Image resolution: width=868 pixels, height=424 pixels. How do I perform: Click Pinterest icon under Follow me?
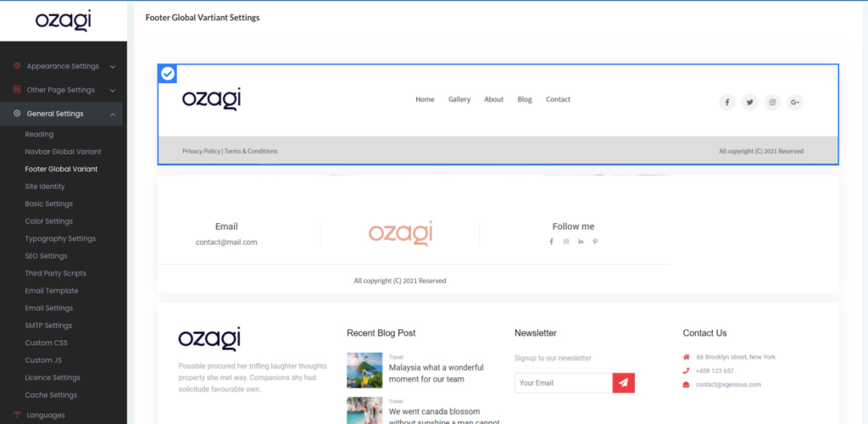point(595,242)
